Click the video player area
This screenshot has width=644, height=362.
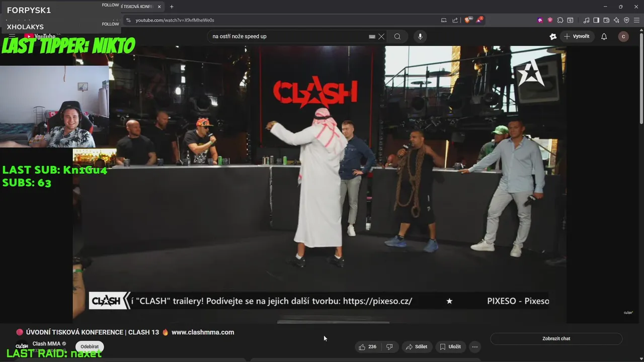(319, 185)
